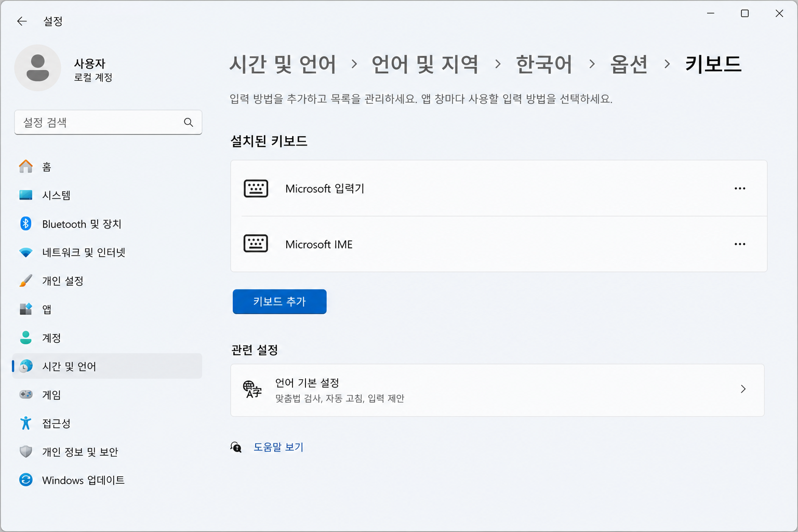Viewport: 798px width, 532px height.
Task: Expand 언어 기본 설정 chevron arrow
Action: 743,389
